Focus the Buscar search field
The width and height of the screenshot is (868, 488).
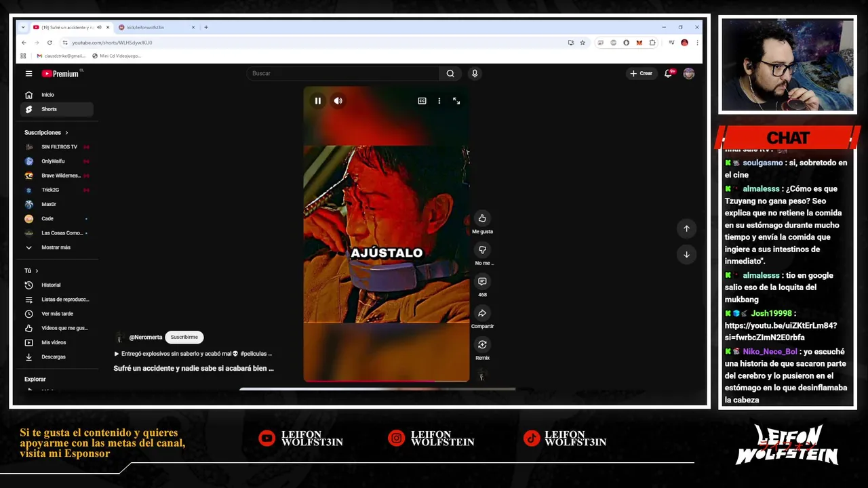[x=342, y=73]
